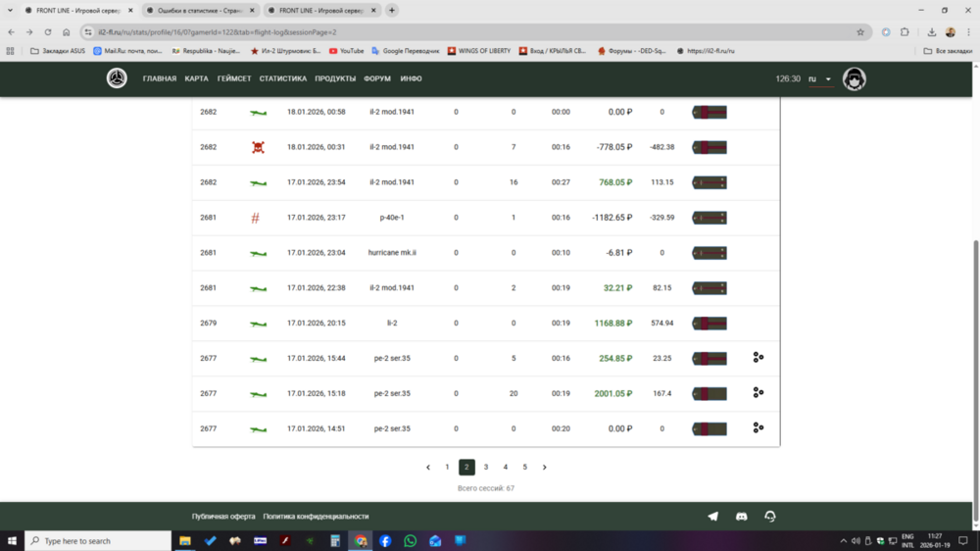The width and height of the screenshot is (980, 551).
Task: Open the Windows Start menu
Action: pos(12,541)
